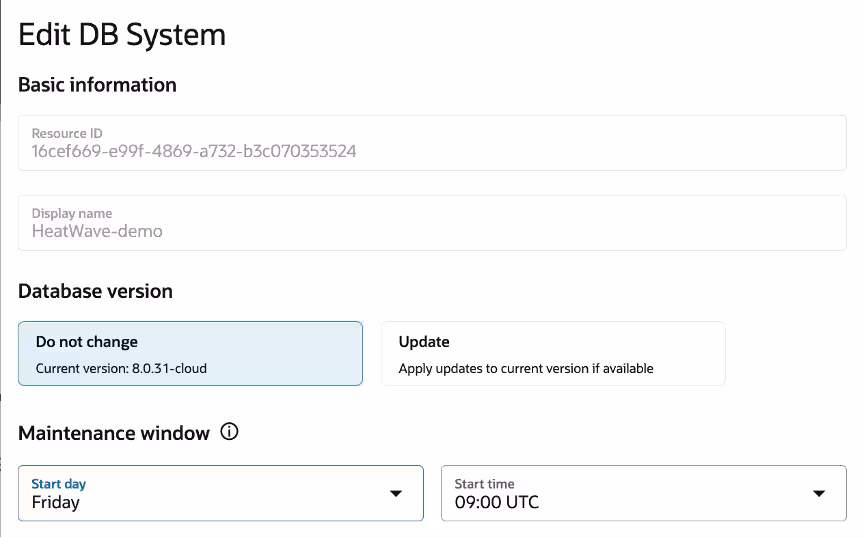Click the Display name field
Viewport: 864px width, 538px height.
pyautogui.click(x=432, y=223)
